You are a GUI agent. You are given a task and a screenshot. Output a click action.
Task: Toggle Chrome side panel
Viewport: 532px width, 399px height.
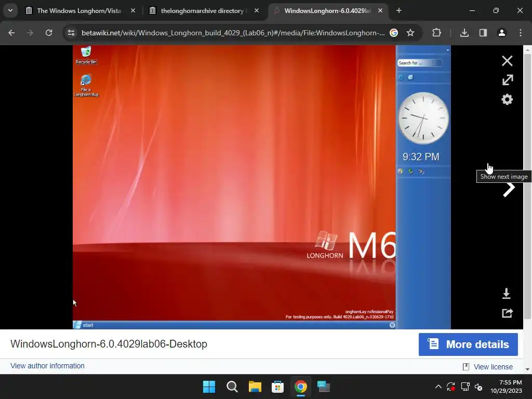click(x=483, y=33)
